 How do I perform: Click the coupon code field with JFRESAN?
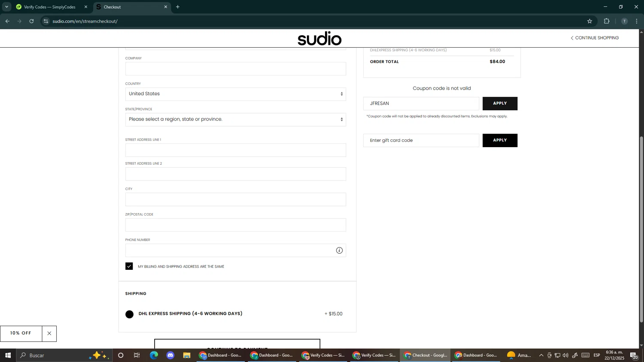(421, 103)
